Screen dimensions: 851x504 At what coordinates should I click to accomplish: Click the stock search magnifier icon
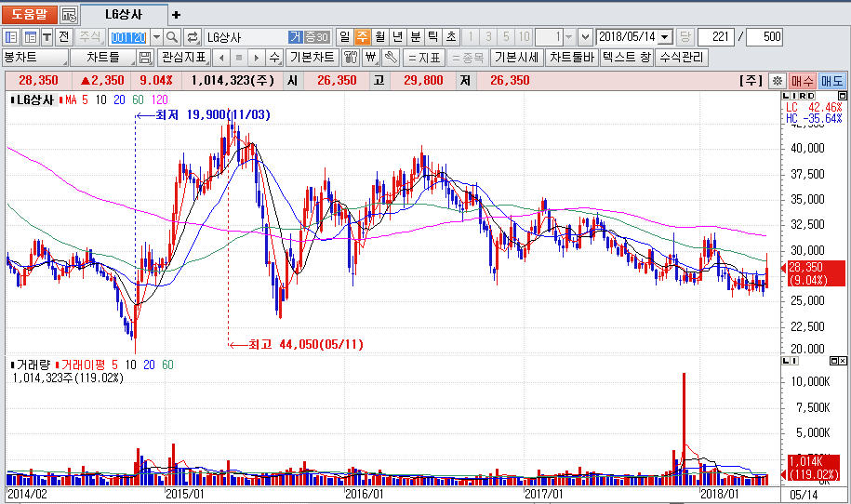(x=172, y=37)
